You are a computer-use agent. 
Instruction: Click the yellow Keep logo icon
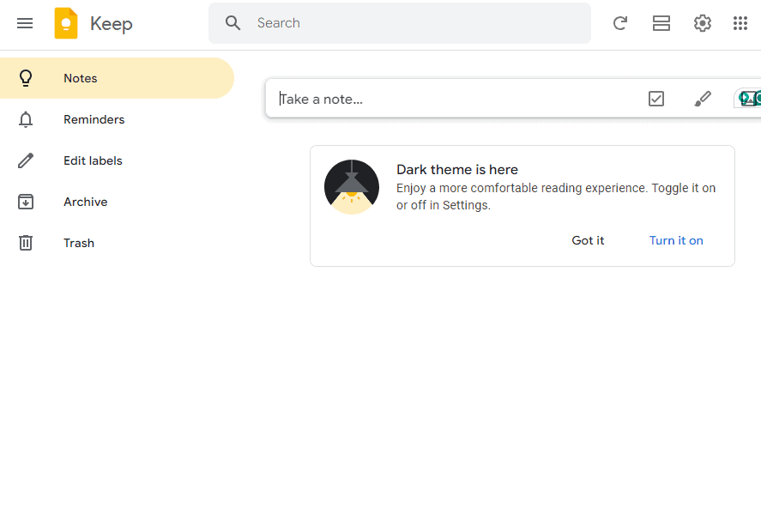(x=66, y=23)
